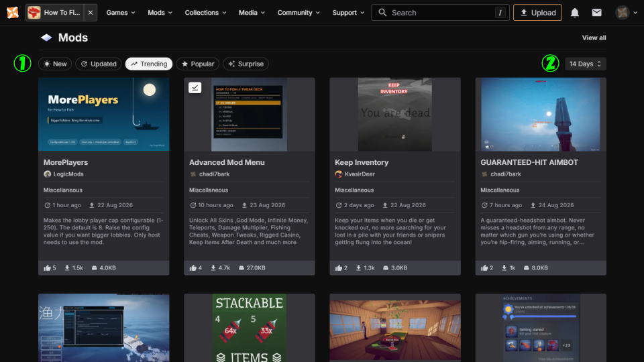The width and height of the screenshot is (644, 362).
Task: Open the user avatar menu
Action: [x=626, y=13]
